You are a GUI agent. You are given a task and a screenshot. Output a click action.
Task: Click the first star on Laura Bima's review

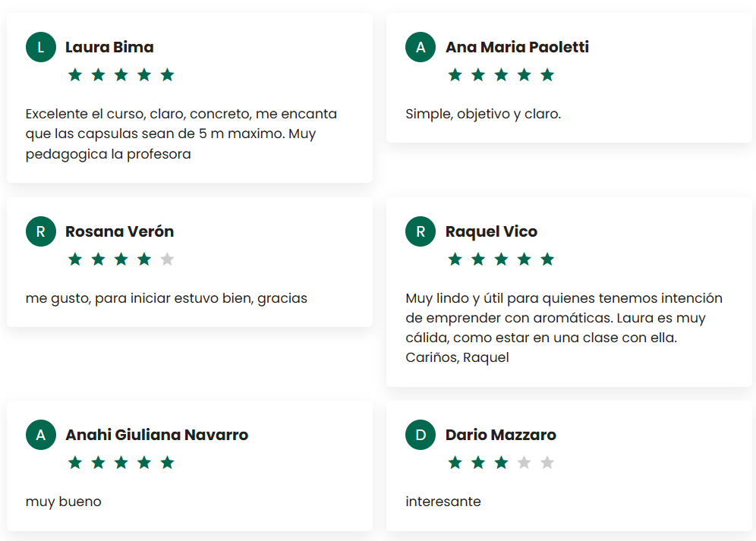[x=75, y=75]
